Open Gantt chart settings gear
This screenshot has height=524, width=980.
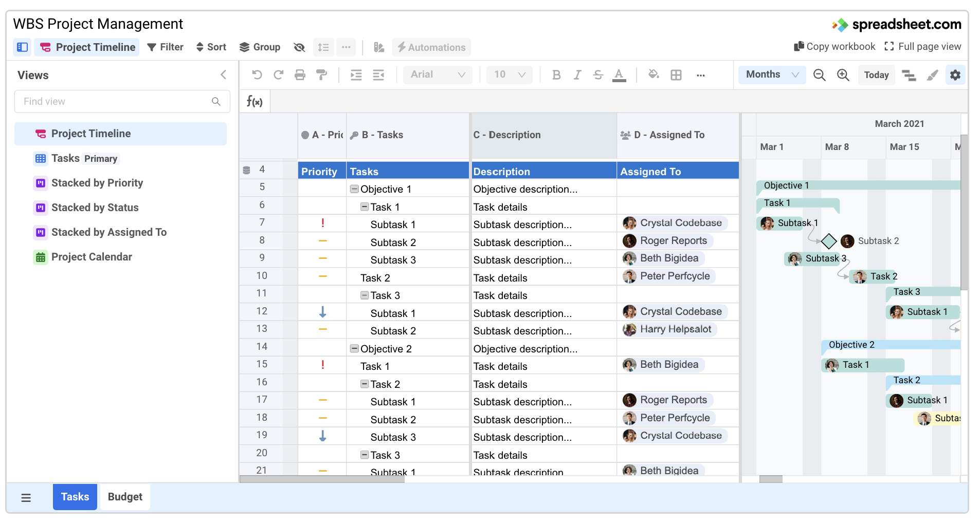point(955,75)
